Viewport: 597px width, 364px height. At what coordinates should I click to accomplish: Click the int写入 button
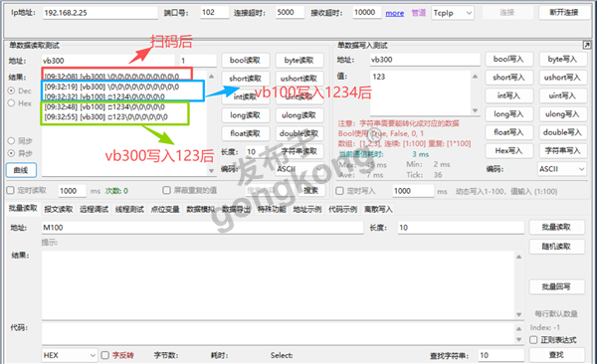508,95
